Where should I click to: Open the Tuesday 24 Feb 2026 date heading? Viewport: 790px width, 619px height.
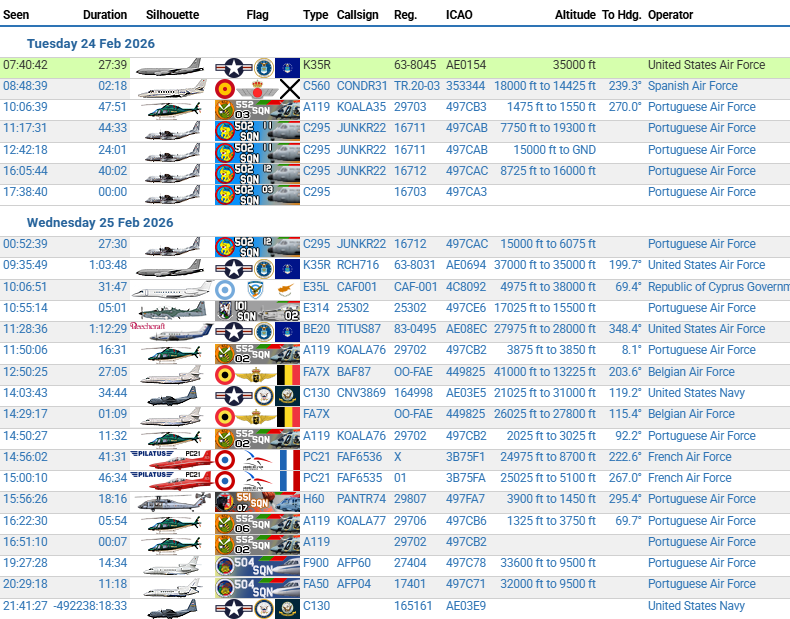point(91,44)
